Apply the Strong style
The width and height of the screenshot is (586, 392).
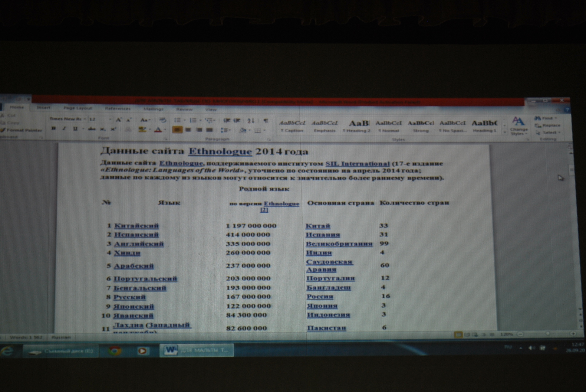pos(421,126)
